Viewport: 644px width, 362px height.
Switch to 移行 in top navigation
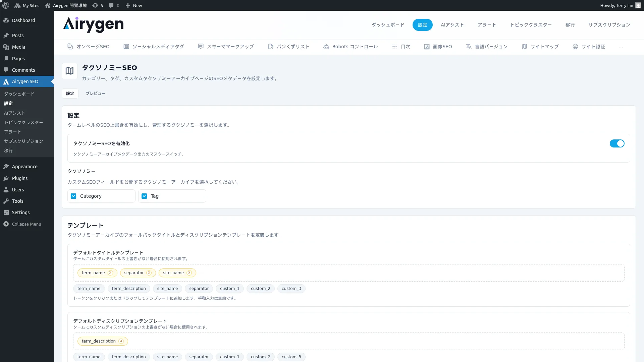(570, 25)
